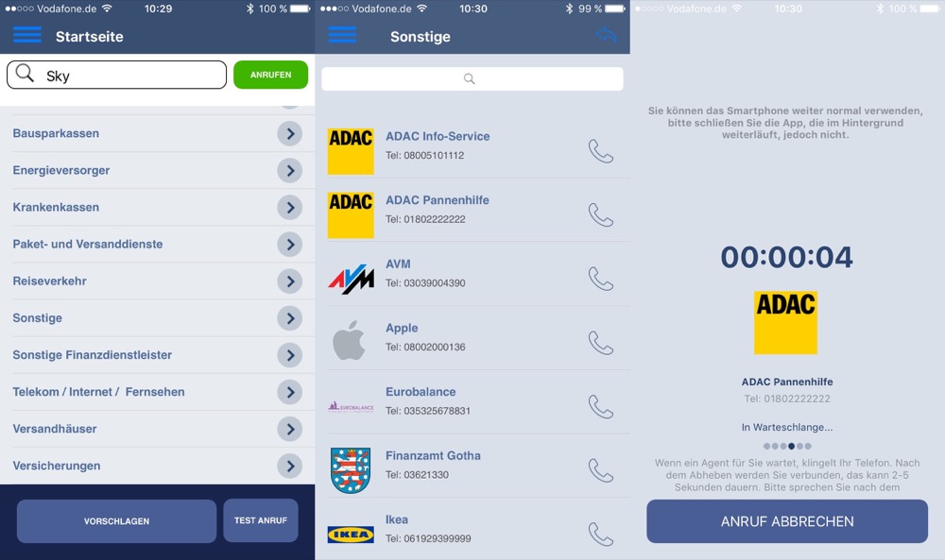
Task: Tap phone icon next to Ikea
Action: [601, 535]
